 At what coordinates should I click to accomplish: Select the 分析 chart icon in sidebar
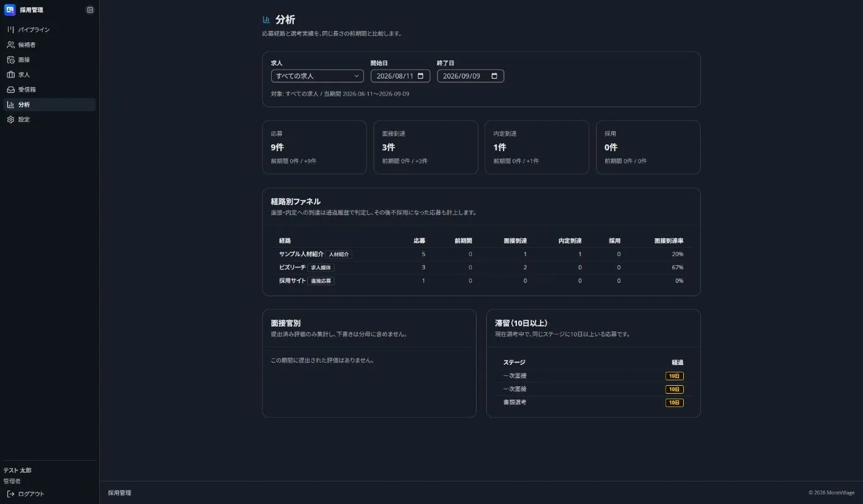tap(10, 104)
